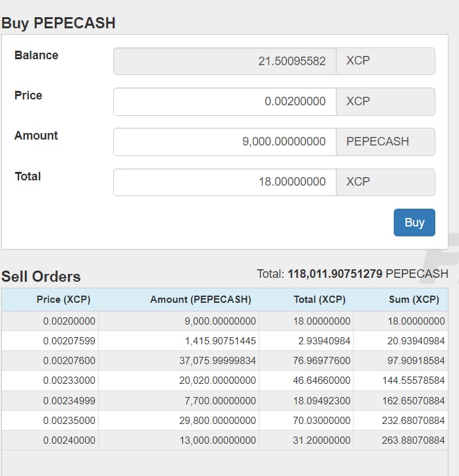Viewport: 459px width, 476px height.
Task: Click amount 7,700.00000000 in sell orders
Action: pos(221,401)
